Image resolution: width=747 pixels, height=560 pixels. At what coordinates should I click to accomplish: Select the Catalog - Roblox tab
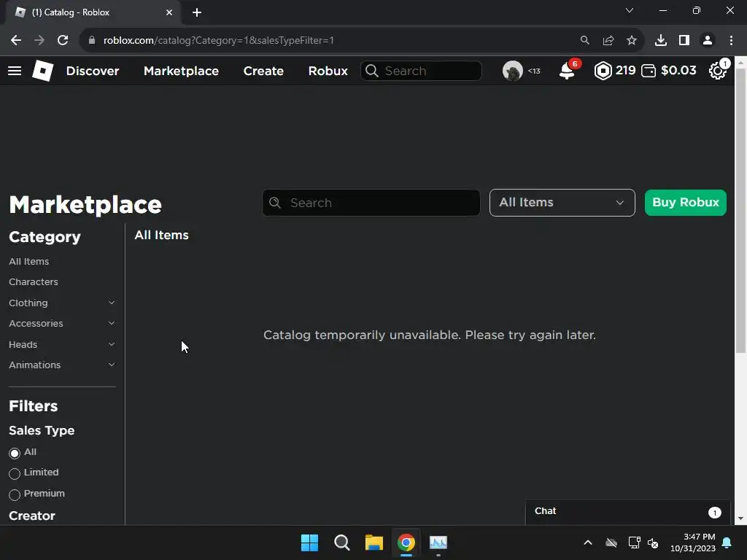[x=93, y=12]
